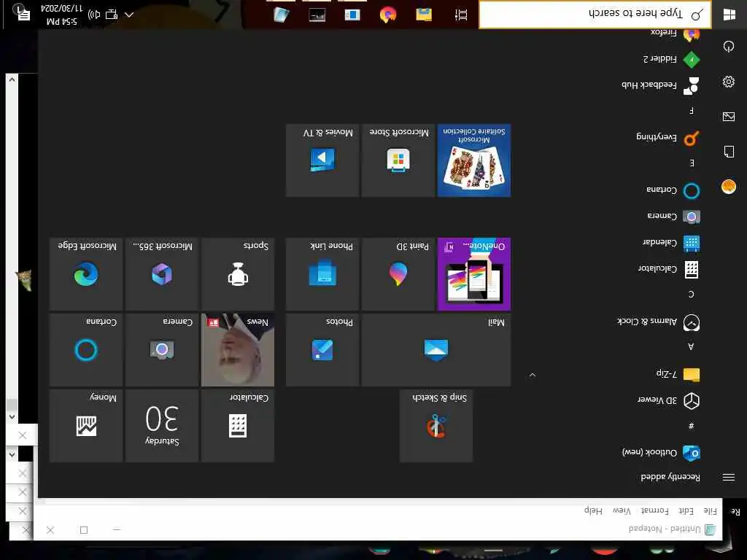Select the letter A group header
This screenshot has width=747, height=560.
click(x=691, y=346)
